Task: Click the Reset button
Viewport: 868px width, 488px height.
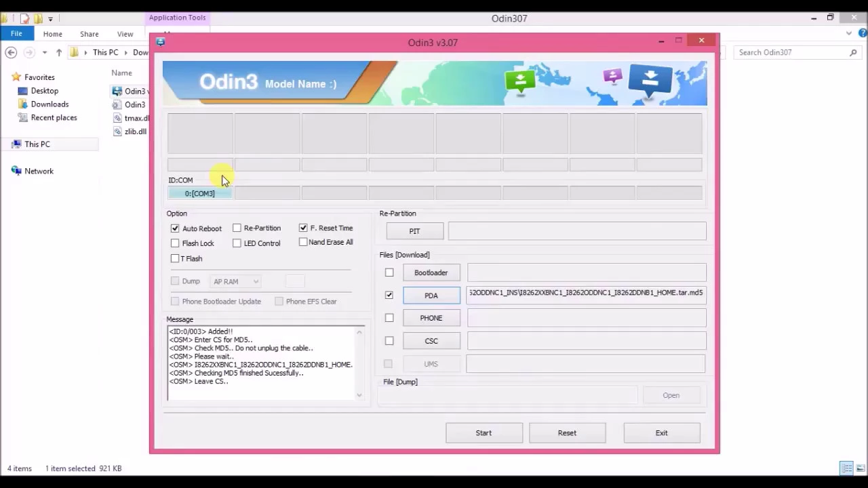Action: 567,433
